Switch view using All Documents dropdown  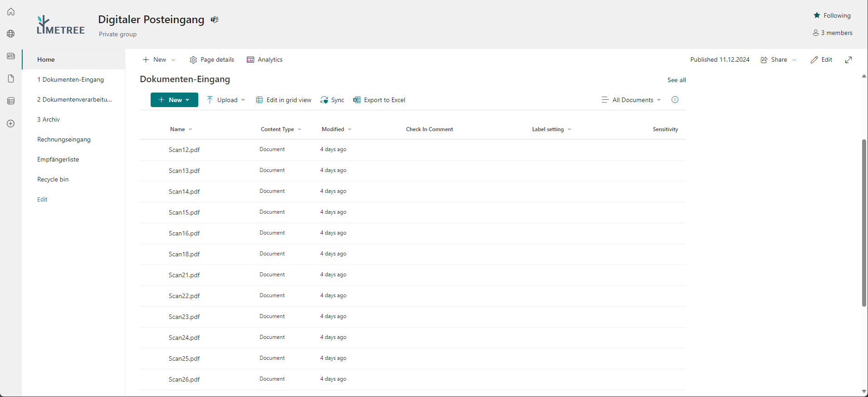tap(631, 100)
